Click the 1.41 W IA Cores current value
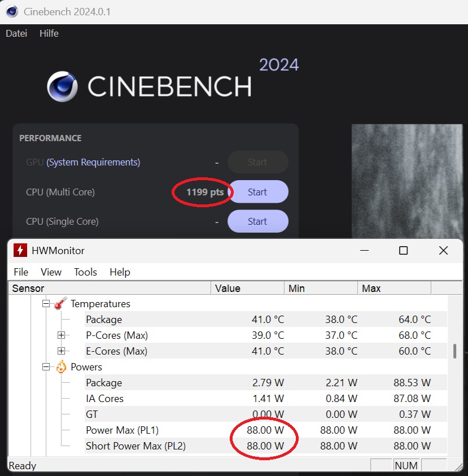Viewport: 468px width, 476px height. (x=268, y=398)
